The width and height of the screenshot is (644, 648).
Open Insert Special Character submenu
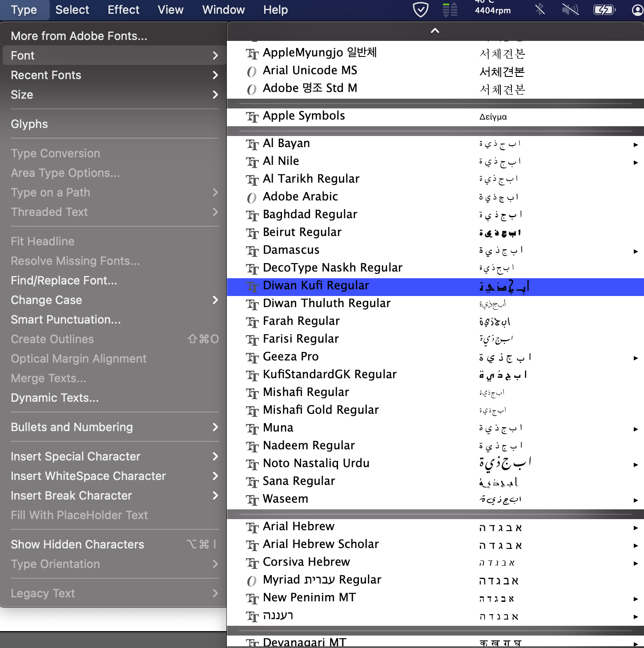(x=114, y=456)
